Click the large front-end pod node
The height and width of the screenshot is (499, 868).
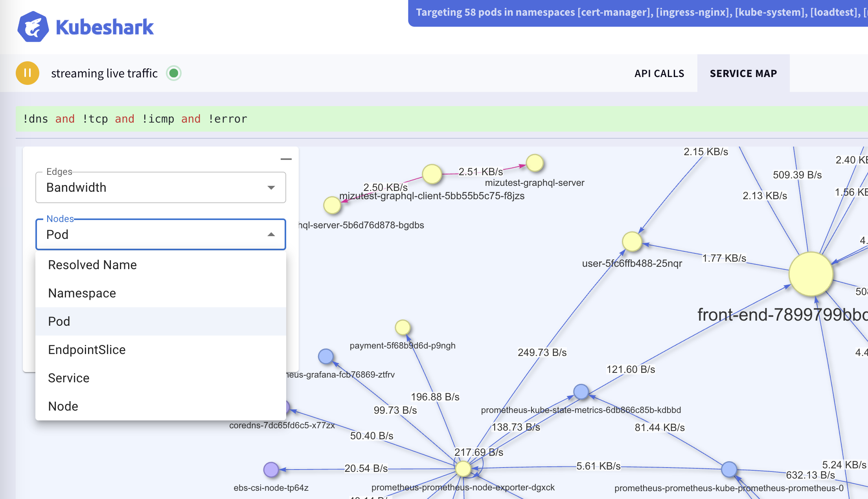click(x=811, y=274)
